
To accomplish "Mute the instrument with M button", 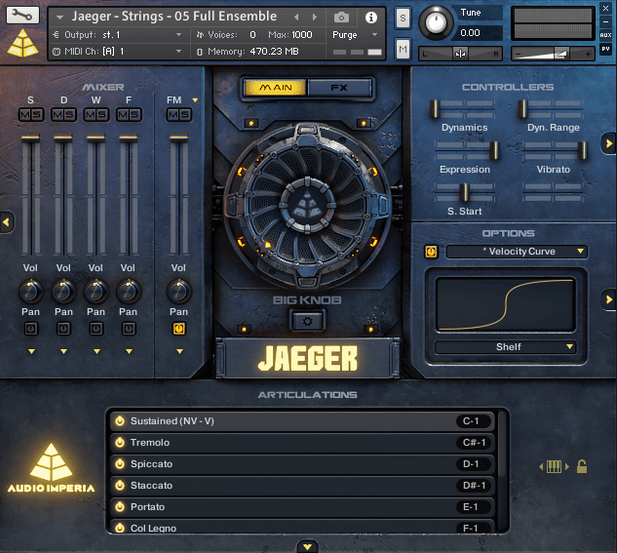I will point(403,49).
